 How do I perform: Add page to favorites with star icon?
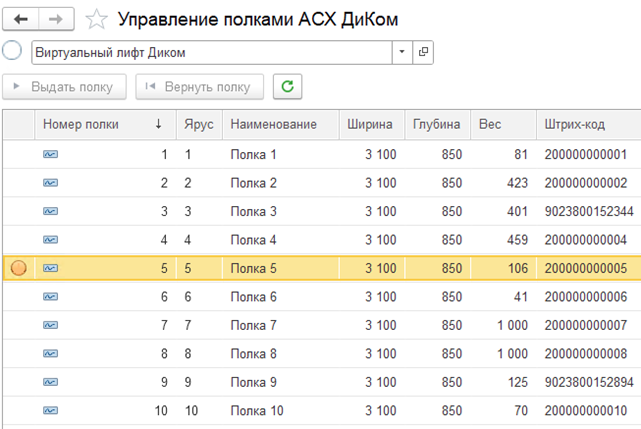96,19
